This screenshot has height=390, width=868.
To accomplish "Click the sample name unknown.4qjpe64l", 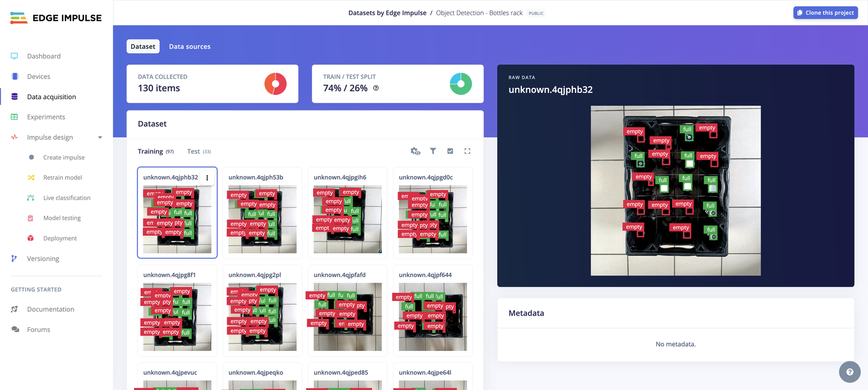I will coord(425,373).
